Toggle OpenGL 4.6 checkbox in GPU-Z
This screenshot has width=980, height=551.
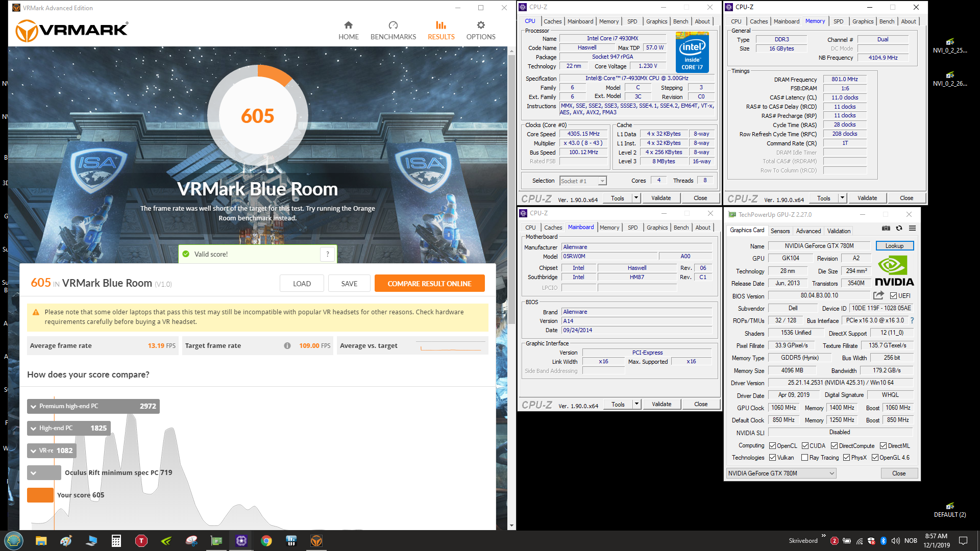click(875, 458)
